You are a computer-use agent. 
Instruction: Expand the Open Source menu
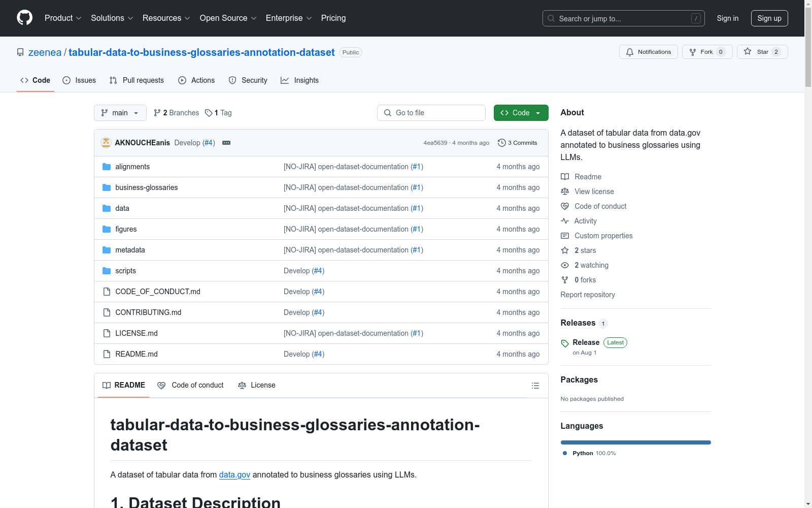(x=228, y=18)
